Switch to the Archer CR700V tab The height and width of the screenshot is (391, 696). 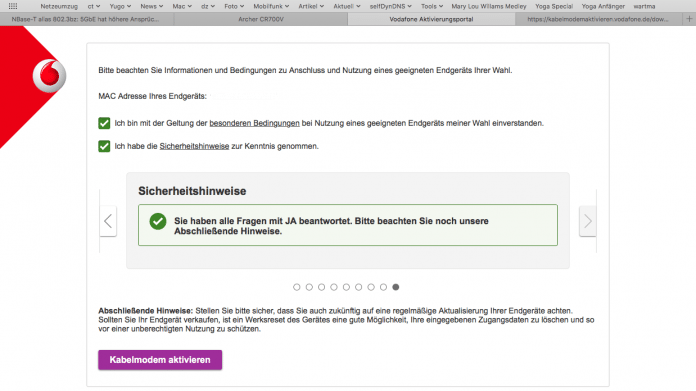pos(261,19)
